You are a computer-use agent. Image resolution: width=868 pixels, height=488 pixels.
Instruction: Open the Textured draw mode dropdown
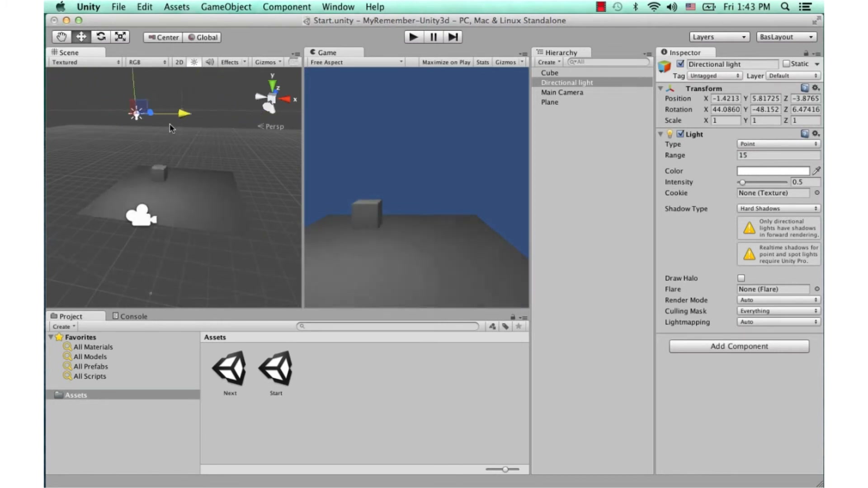tap(85, 62)
